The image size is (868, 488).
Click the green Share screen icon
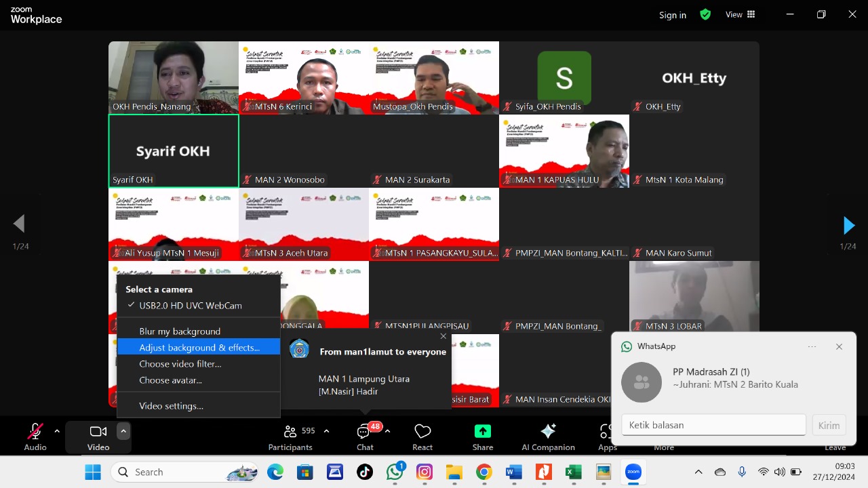482,432
